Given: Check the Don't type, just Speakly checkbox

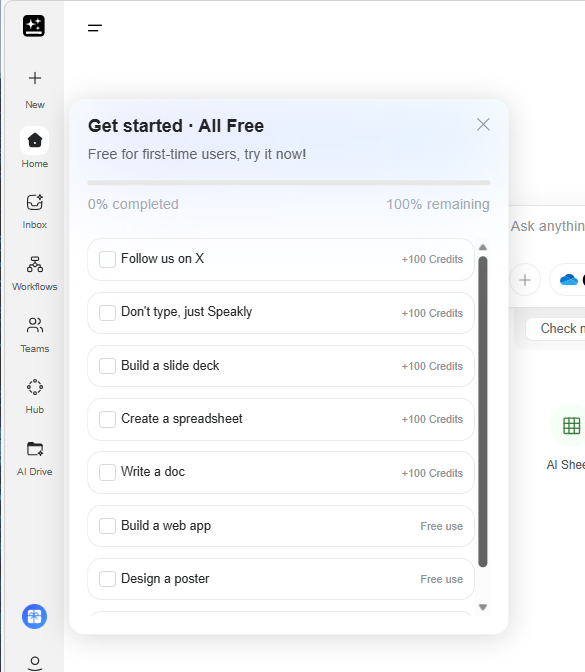Looking at the screenshot, I should [x=107, y=313].
